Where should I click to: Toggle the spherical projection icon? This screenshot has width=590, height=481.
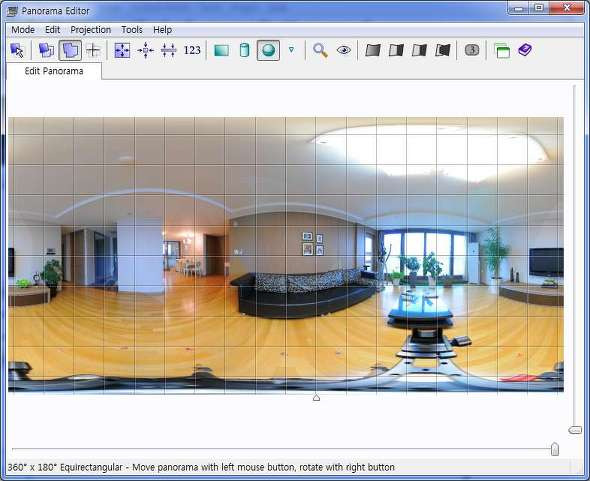click(268, 50)
